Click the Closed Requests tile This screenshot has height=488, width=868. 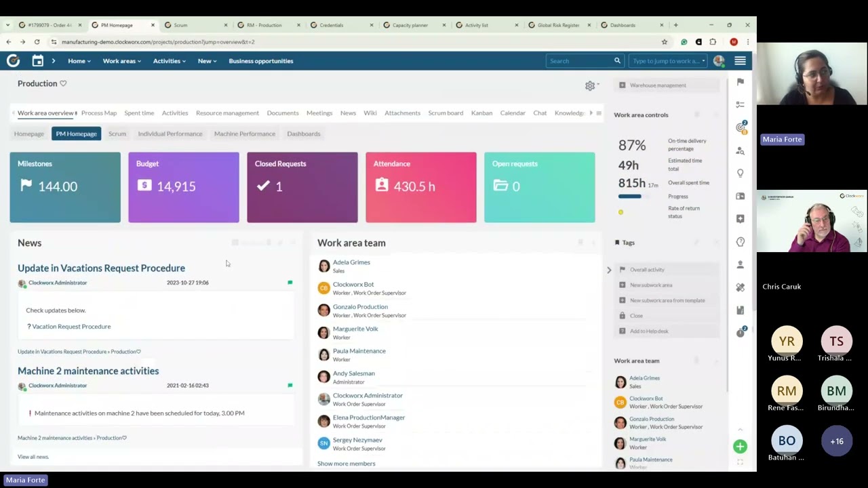pyautogui.click(x=302, y=187)
